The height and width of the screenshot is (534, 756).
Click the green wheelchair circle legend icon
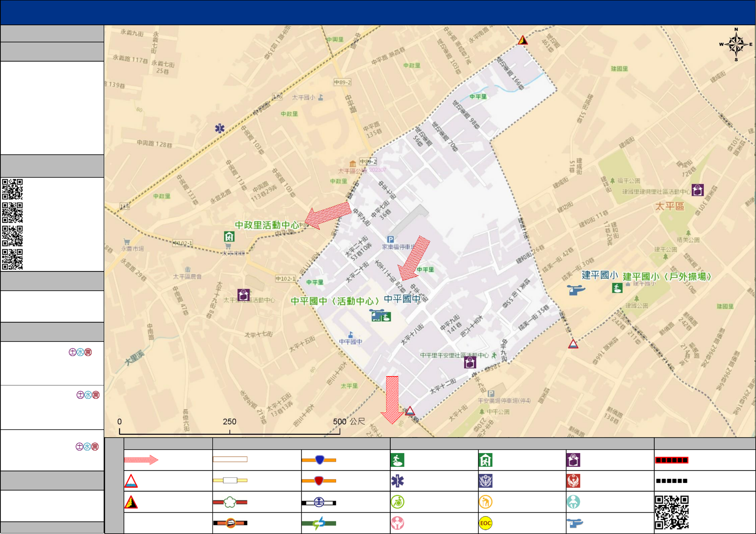click(397, 502)
